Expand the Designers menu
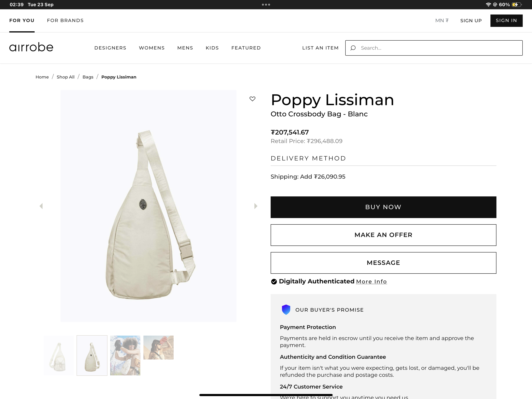532x399 pixels. (110, 48)
